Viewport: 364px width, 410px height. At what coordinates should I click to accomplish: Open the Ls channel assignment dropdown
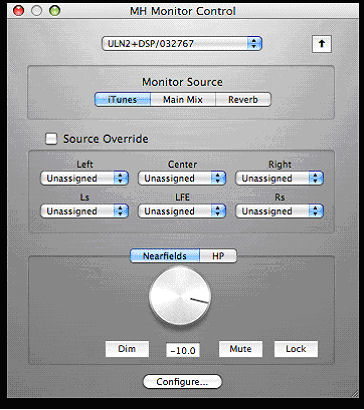pyautogui.click(x=85, y=211)
